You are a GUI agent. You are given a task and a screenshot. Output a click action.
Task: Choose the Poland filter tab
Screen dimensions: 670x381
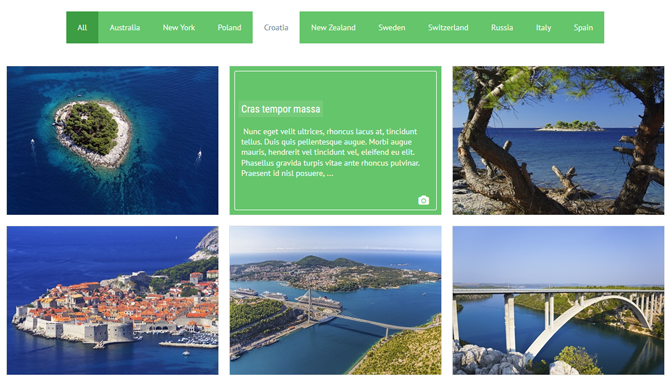[x=229, y=27]
